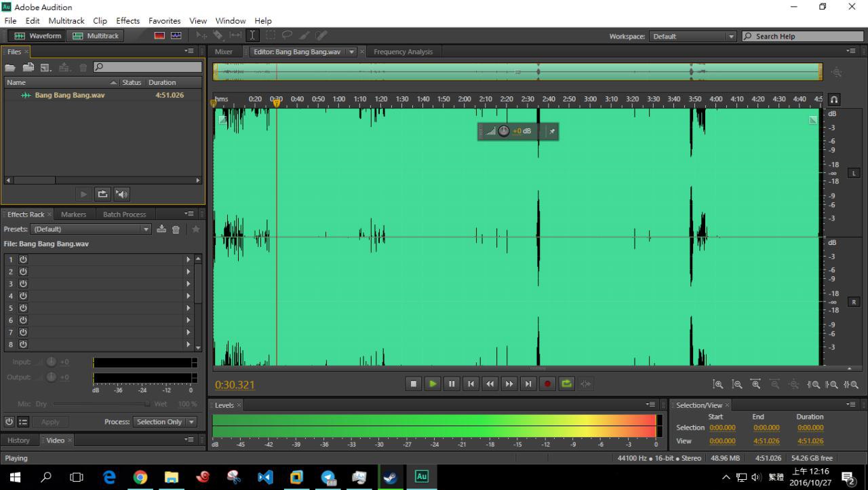Image resolution: width=868 pixels, height=490 pixels.
Task: Switch to the Batch Process tab
Action: click(x=124, y=214)
